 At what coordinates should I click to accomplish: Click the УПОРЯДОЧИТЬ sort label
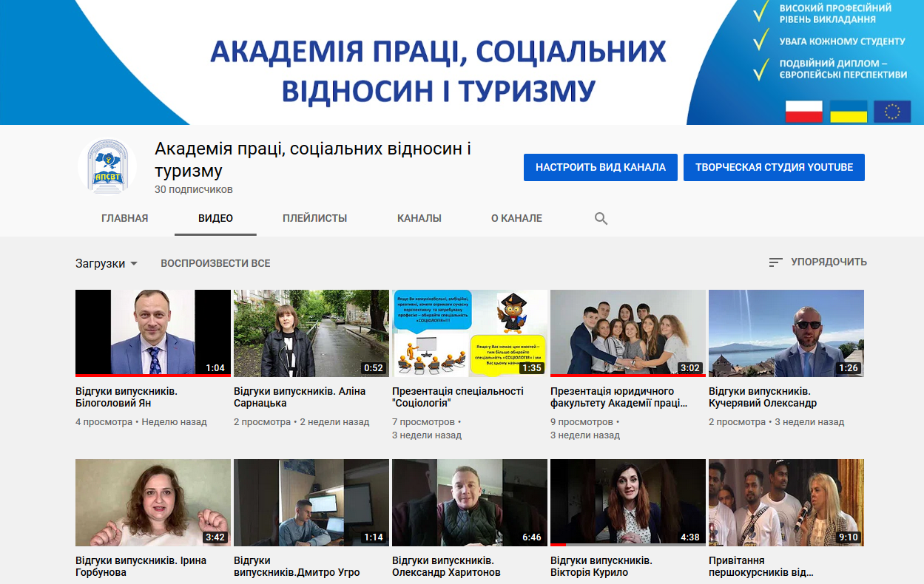829,262
